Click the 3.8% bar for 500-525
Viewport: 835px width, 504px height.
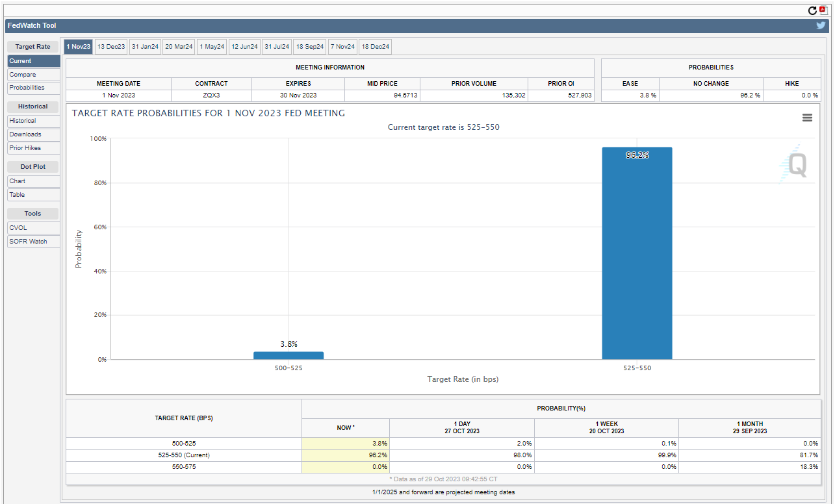(x=289, y=355)
